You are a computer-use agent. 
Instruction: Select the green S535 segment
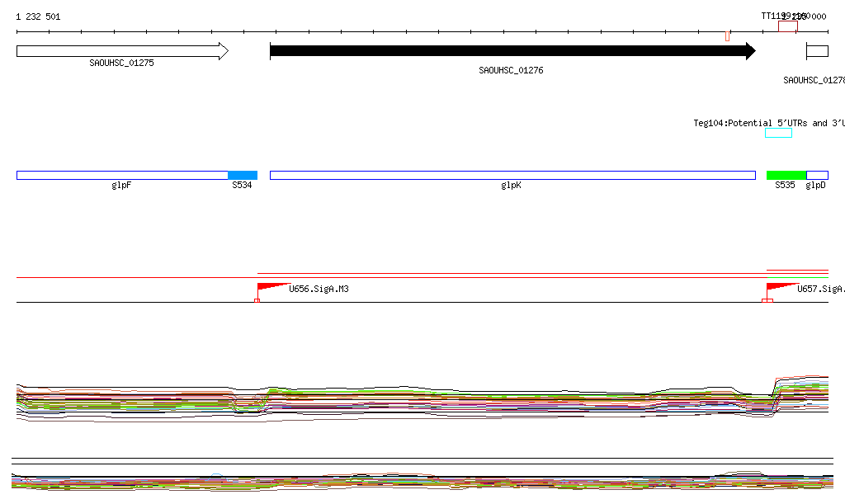(786, 175)
